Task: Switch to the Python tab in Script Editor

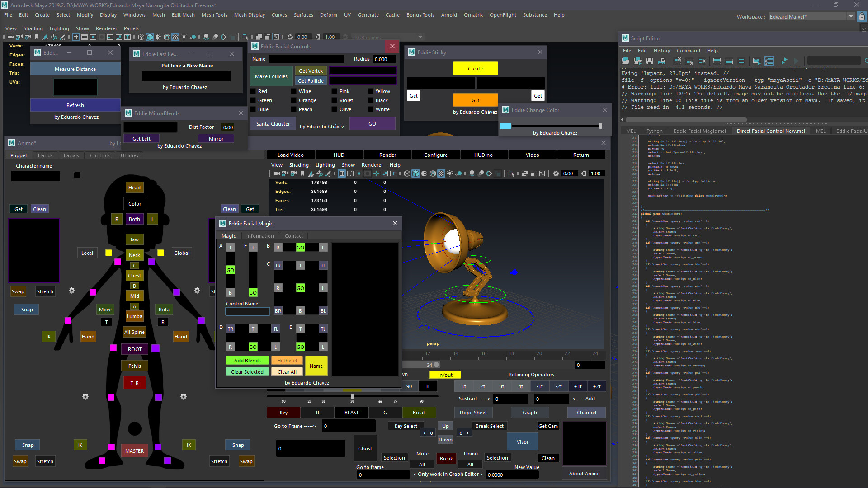Action: (x=654, y=131)
